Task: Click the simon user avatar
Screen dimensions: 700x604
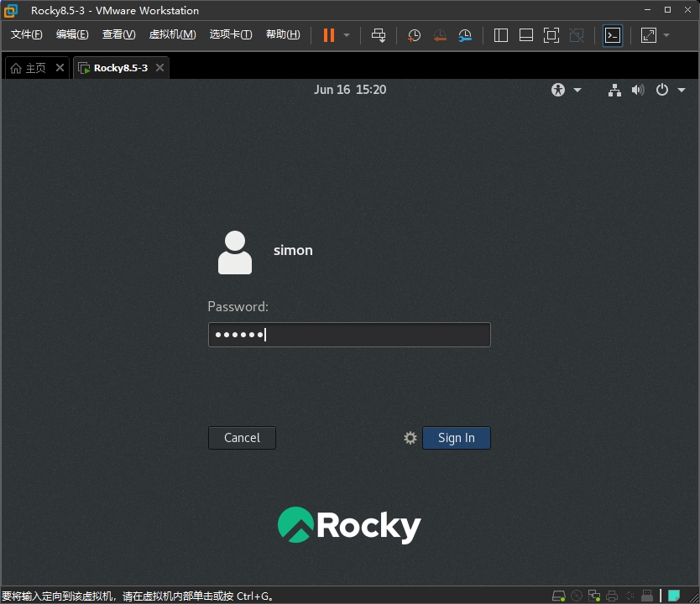Action: 235,253
